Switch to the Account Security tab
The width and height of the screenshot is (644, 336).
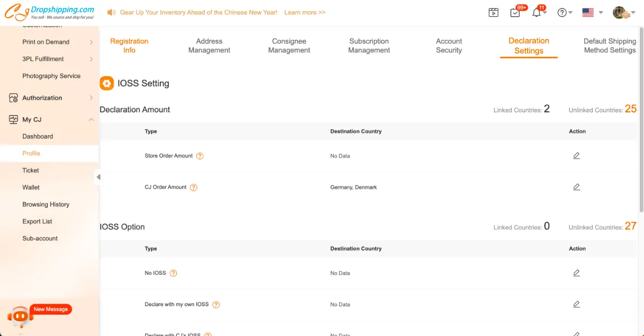[449, 46]
